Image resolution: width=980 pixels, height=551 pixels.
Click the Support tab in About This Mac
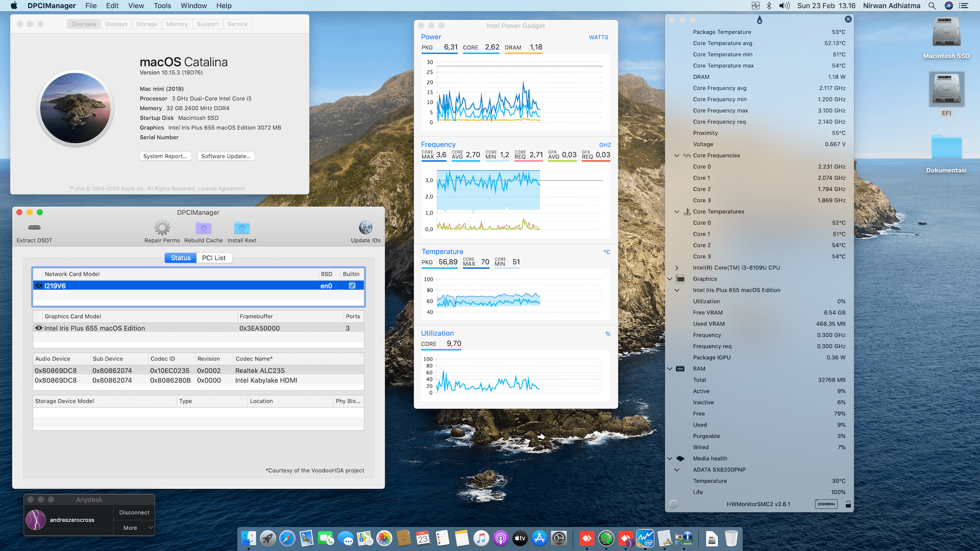click(208, 24)
